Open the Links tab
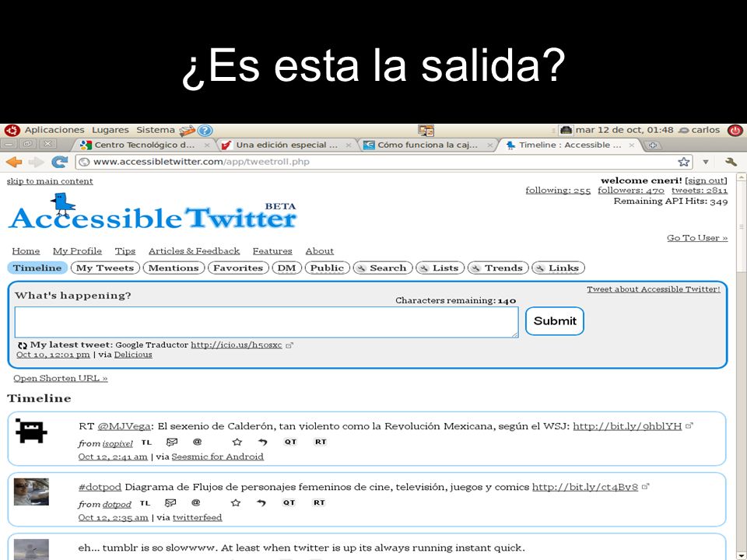Image resolution: width=747 pixels, height=560 pixels. coord(558,268)
